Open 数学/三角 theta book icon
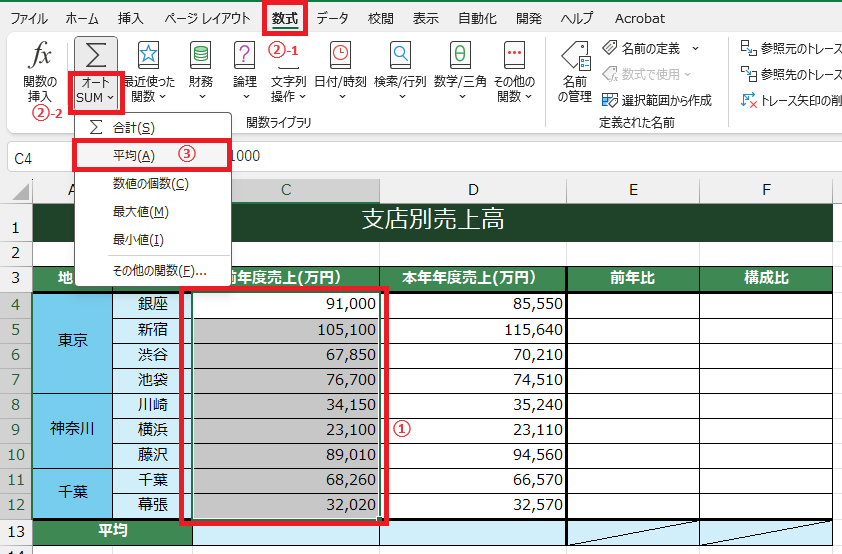This screenshot has height=554, width=842. coord(460,55)
